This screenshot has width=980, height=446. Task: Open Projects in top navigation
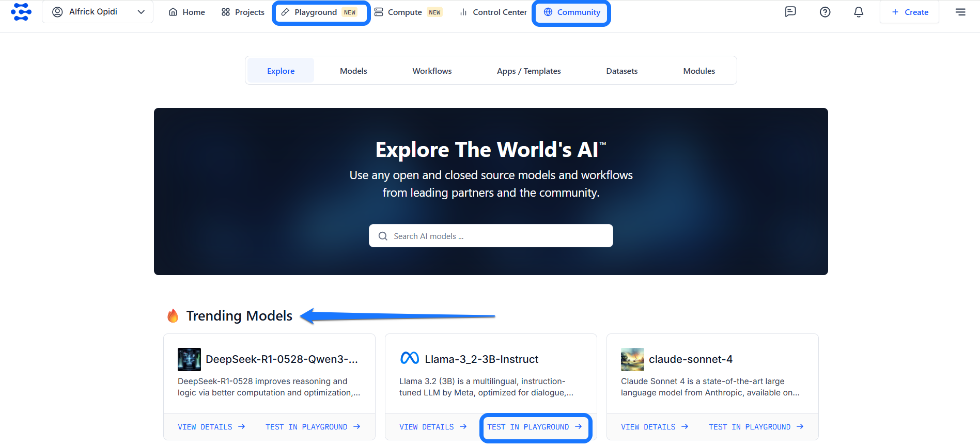243,12
